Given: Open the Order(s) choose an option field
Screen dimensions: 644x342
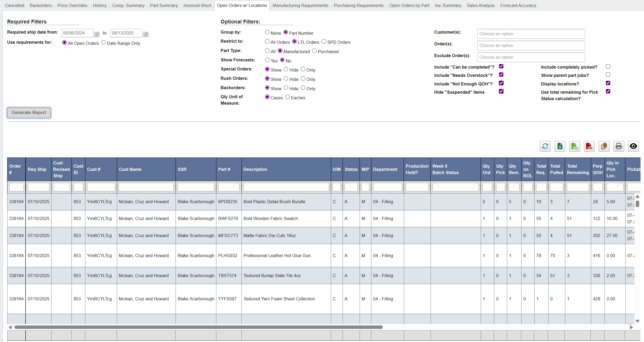Looking at the screenshot, I should click(531, 45).
